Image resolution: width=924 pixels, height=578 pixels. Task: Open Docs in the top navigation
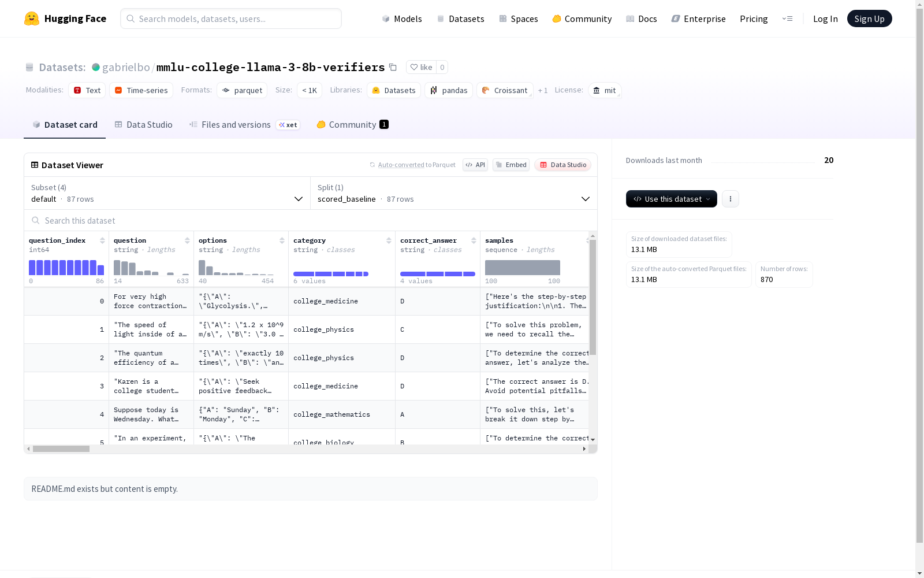(642, 18)
